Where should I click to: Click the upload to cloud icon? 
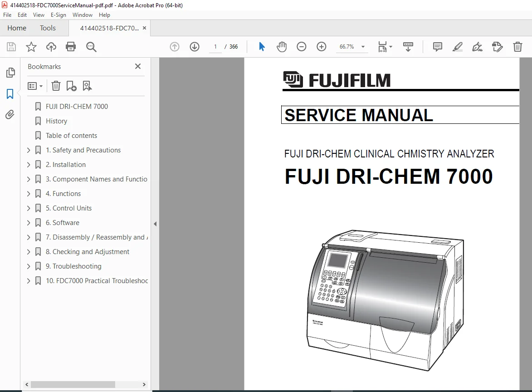(x=51, y=46)
